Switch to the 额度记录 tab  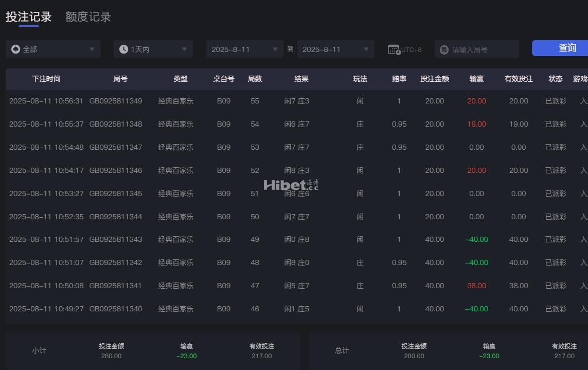(x=88, y=17)
